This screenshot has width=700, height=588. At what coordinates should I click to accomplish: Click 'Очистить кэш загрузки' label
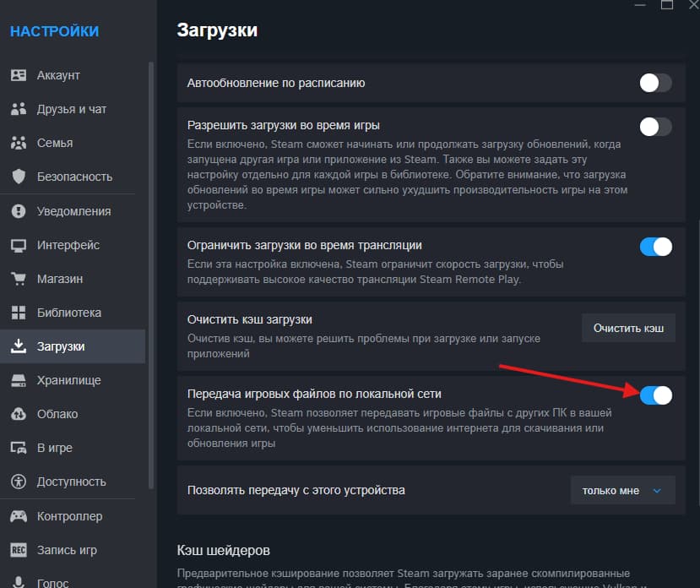pyautogui.click(x=250, y=319)
